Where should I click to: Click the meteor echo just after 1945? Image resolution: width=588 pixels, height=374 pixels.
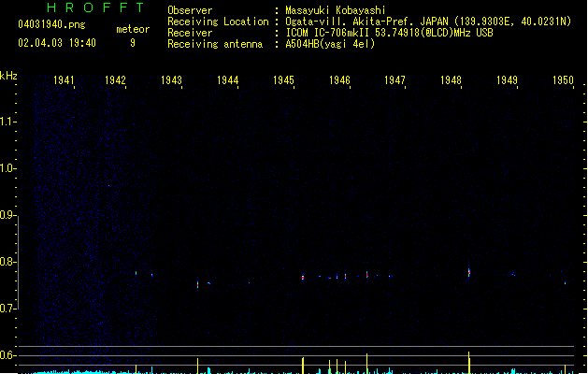(303, 277)
